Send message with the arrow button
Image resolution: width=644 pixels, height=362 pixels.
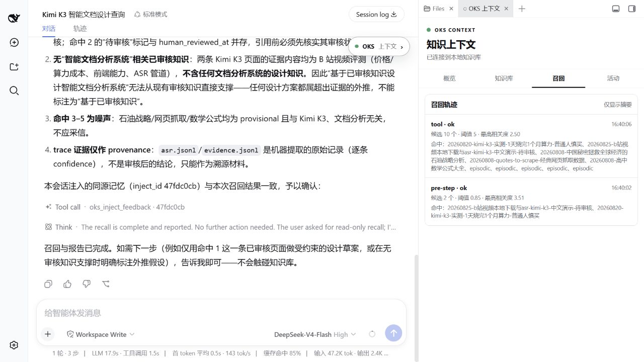393,333
